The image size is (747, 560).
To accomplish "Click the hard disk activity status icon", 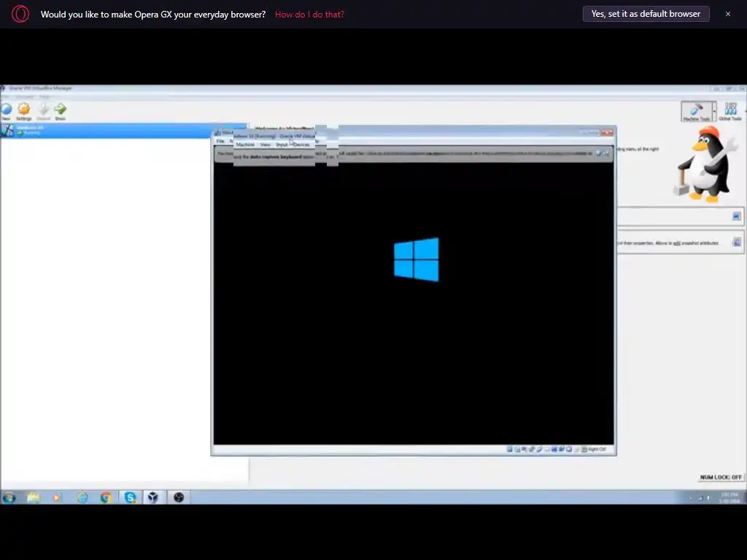I will point(509,449).
